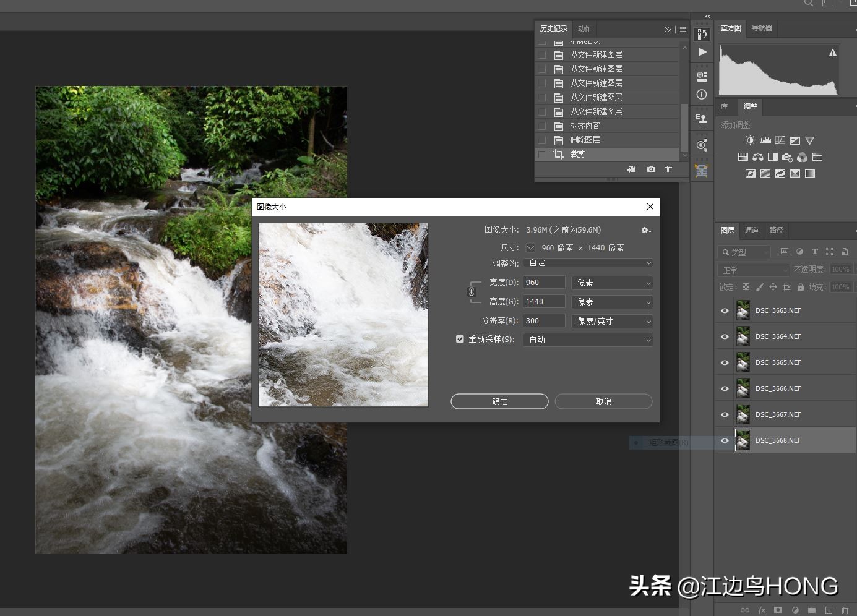Create new snapshot with camera icon
Viewport: 857px width, 616px height.
point(651,169)
